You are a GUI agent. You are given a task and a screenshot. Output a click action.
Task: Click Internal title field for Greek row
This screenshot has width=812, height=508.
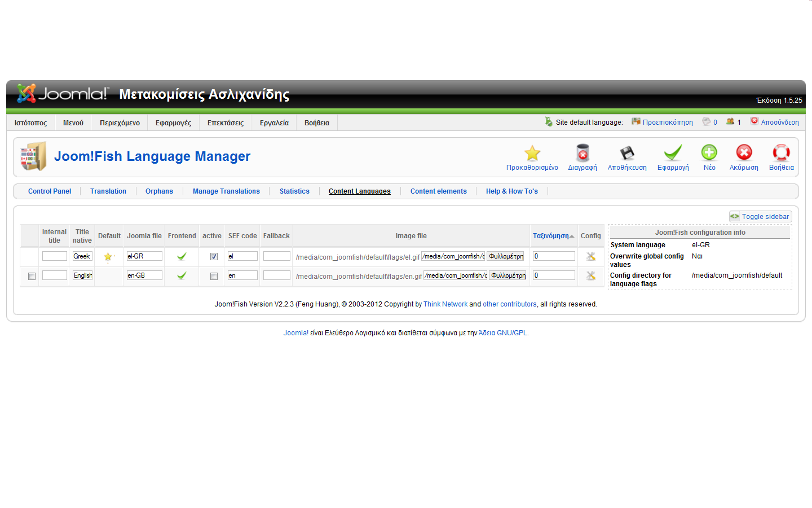click(x=55, y=256)
